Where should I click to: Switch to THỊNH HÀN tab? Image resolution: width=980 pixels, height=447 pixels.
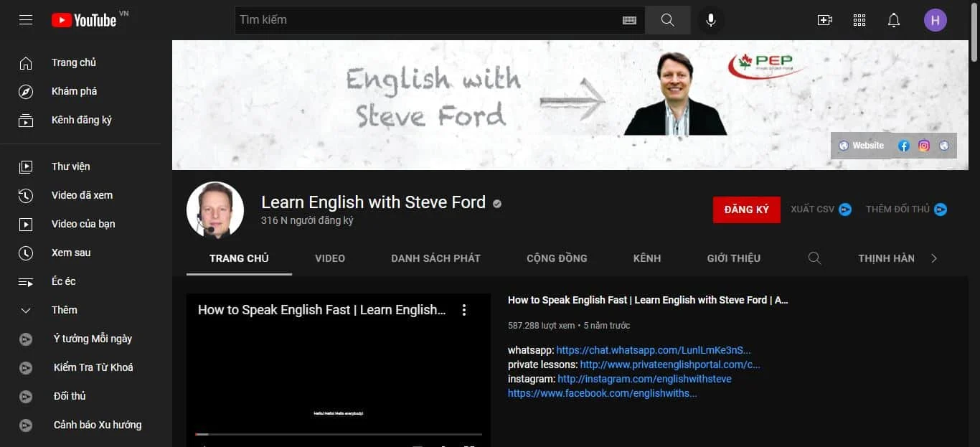886,258
